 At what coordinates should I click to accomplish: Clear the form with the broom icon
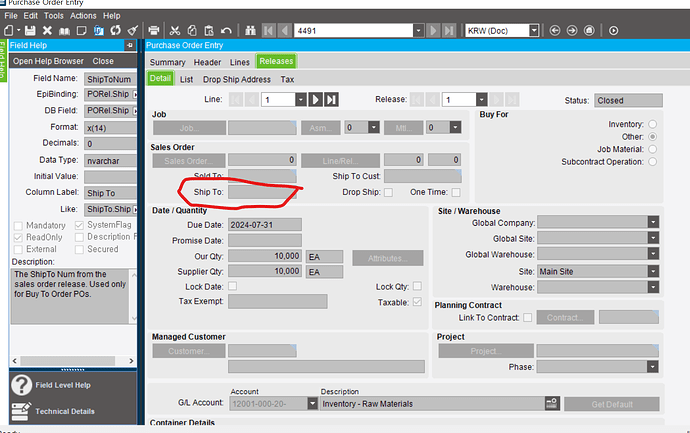point(132,30)
